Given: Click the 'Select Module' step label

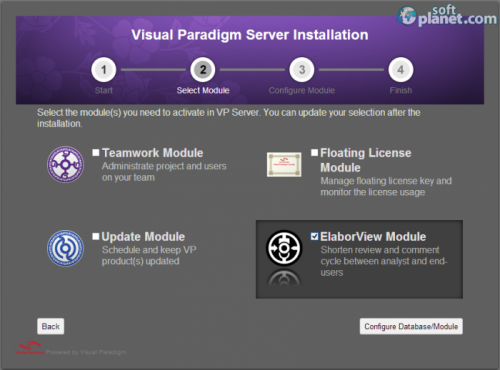Looking at the screenshot, I should (203, 90).
